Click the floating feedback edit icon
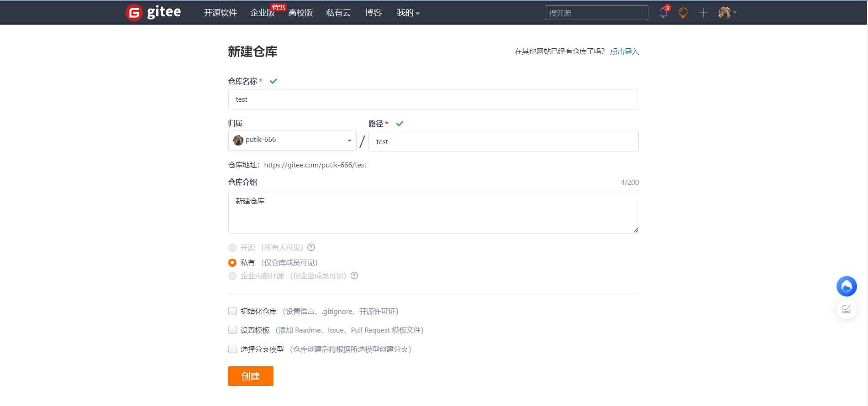Viewport: 868px width, 406px height. 846,309
